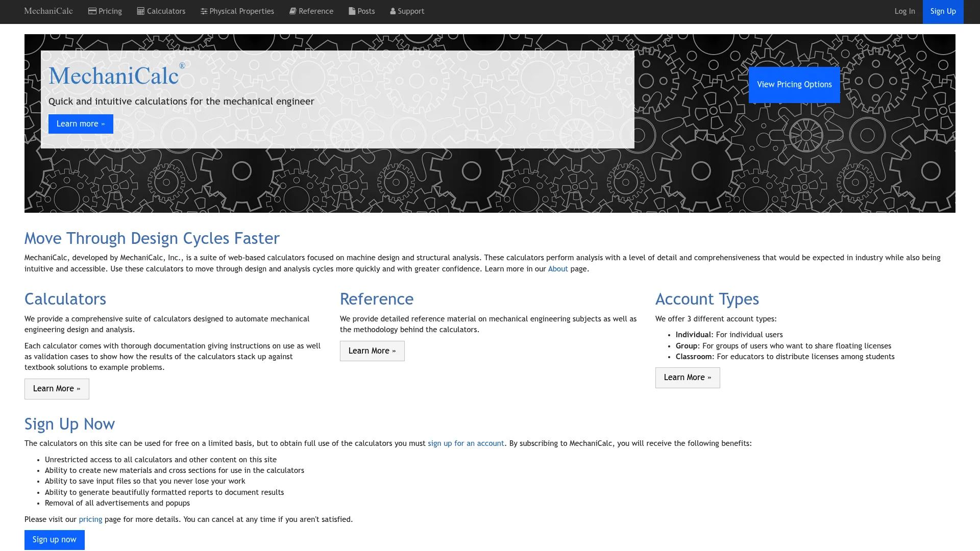
Task: Follow the sign up for an account link
Action: pos(465,443)
